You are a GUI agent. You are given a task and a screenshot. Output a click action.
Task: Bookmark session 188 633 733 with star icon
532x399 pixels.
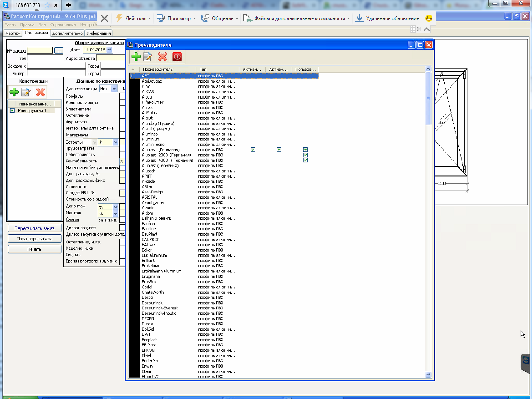[47, 5]
